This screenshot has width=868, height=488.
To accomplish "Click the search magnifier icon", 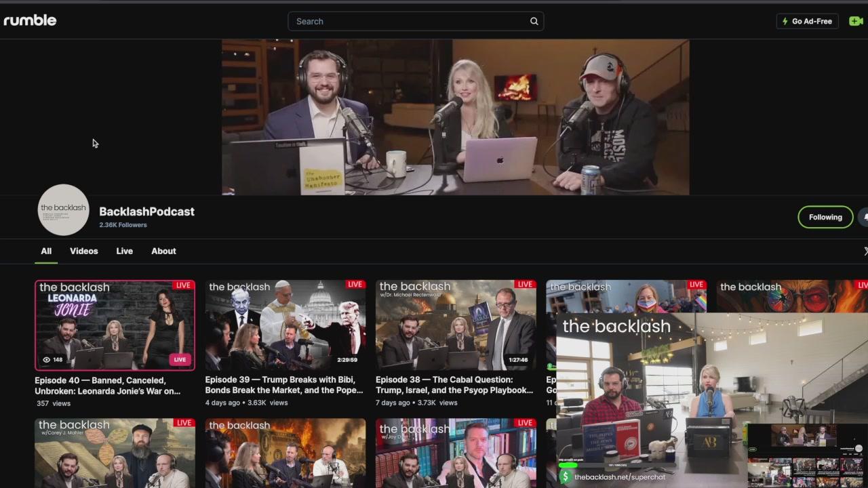I will click(534, 21).
